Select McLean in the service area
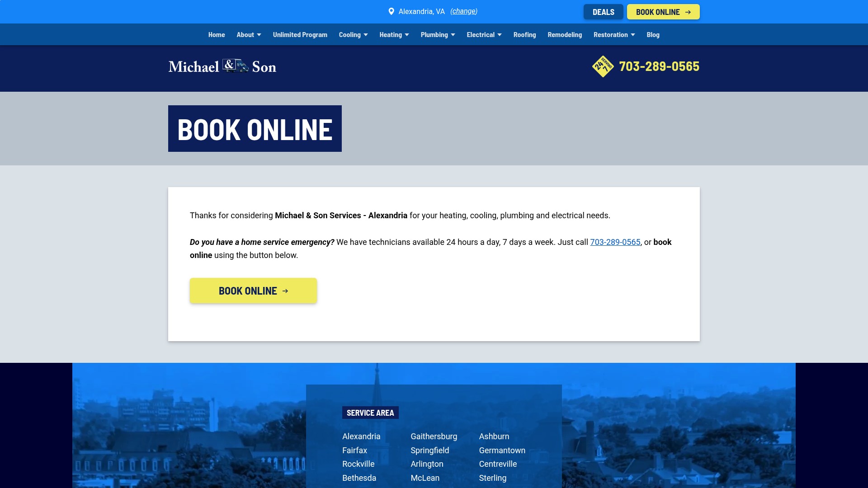Viewport: 868px width, 488px height. [x=425, y=478]
